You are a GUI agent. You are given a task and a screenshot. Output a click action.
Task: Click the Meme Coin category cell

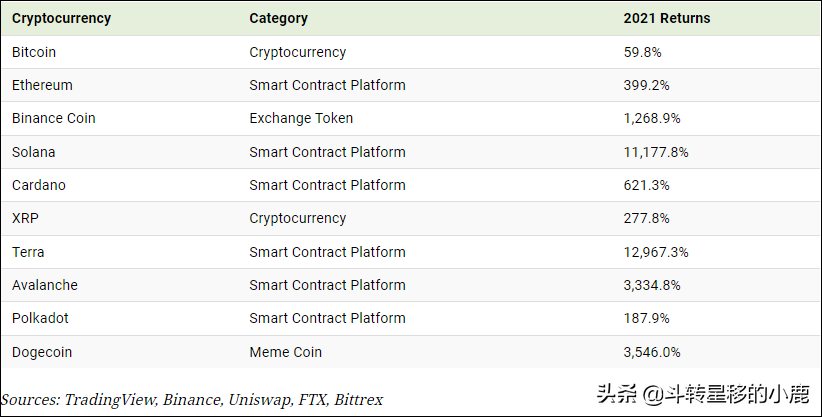pos(286,352)
